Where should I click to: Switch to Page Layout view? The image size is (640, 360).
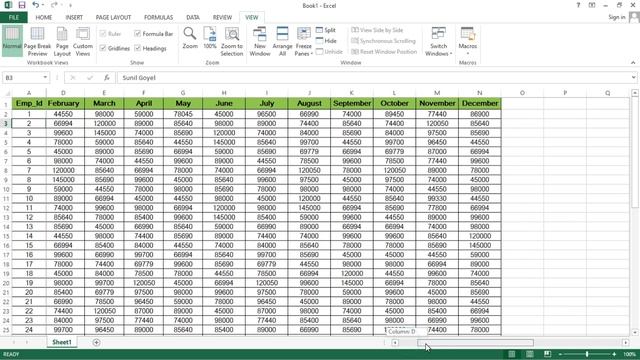(x=62, y=42)
